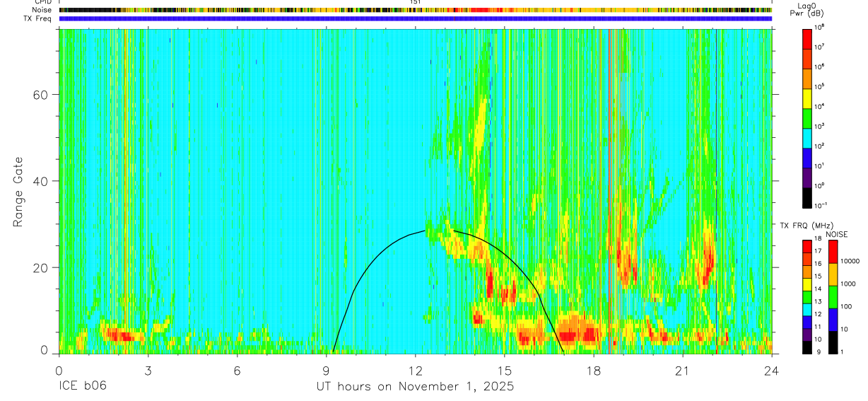Viewport: 868px width, 401px height.
Task: Click the '60' tick on the Range Gate axis
Action: pyautogui.click(x=40, y=95)
